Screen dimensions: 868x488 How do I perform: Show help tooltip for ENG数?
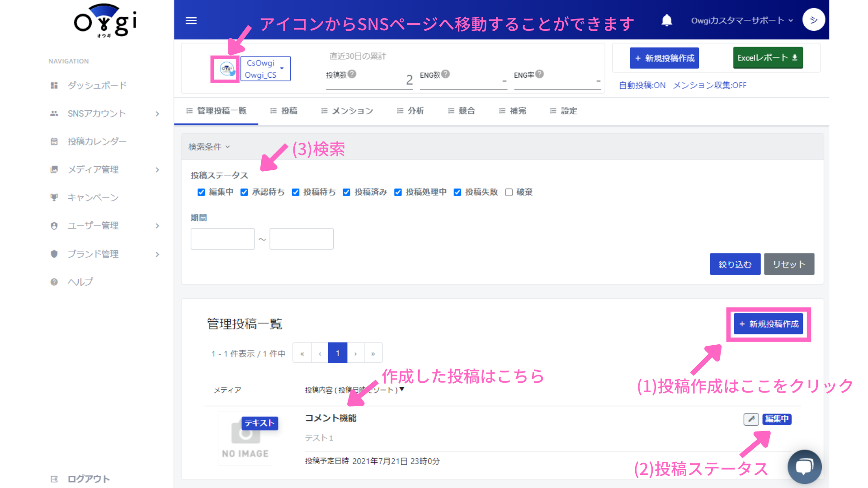coord(445,74)
